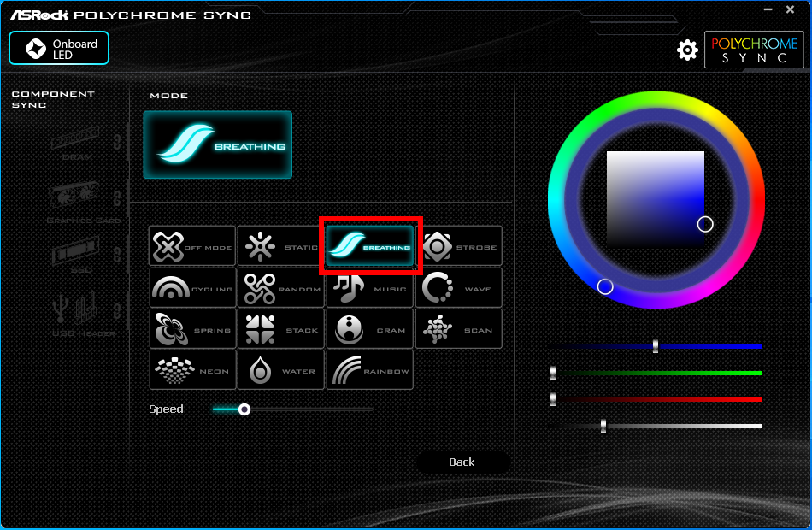Click the Polychrome Sync logo button
Viewport: 812px width, 530px height.
pyautogui.click(x=754, y=50)
